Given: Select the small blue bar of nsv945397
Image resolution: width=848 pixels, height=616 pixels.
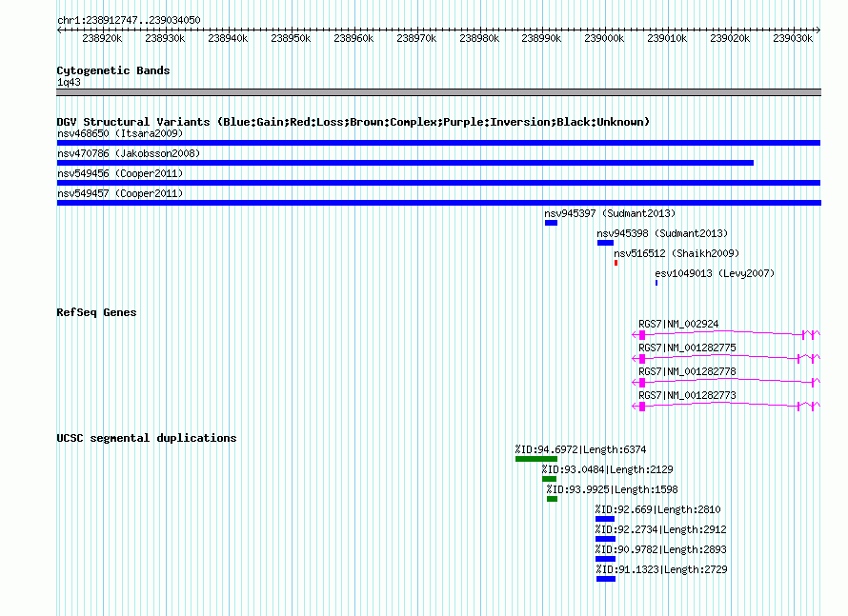Looking at the screenshot, I should [x=551, y=223].
